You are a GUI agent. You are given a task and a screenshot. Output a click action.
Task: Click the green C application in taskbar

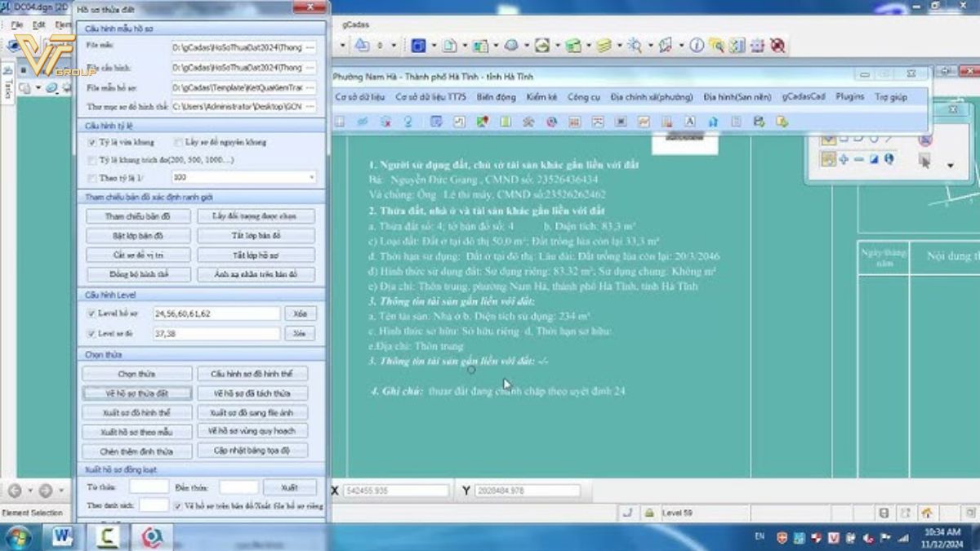107,536
